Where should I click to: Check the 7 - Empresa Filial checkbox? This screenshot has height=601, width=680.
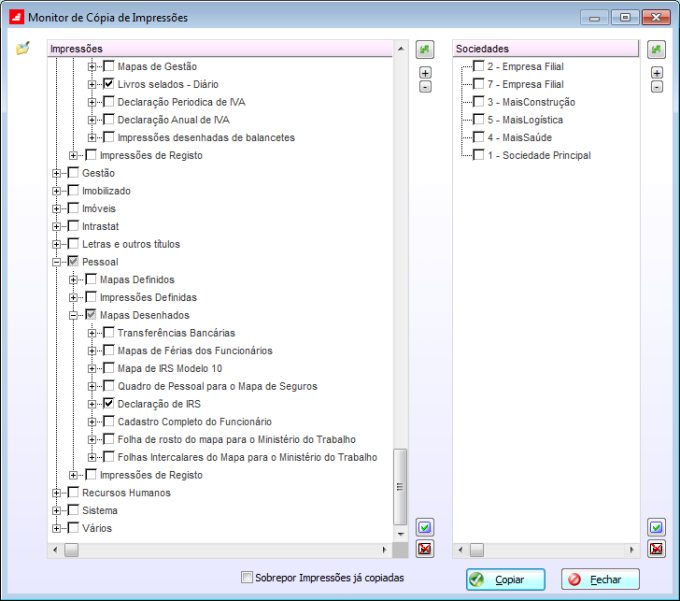click(x=479, y=84)
